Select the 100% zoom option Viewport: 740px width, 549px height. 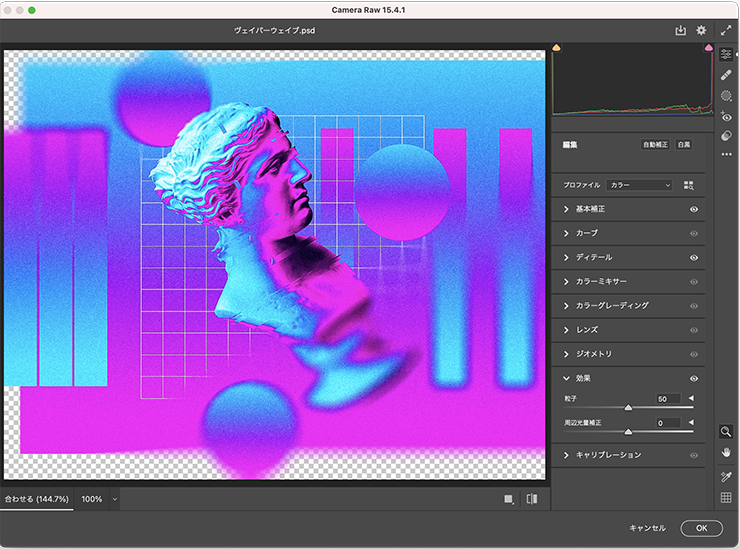(92, 499)
